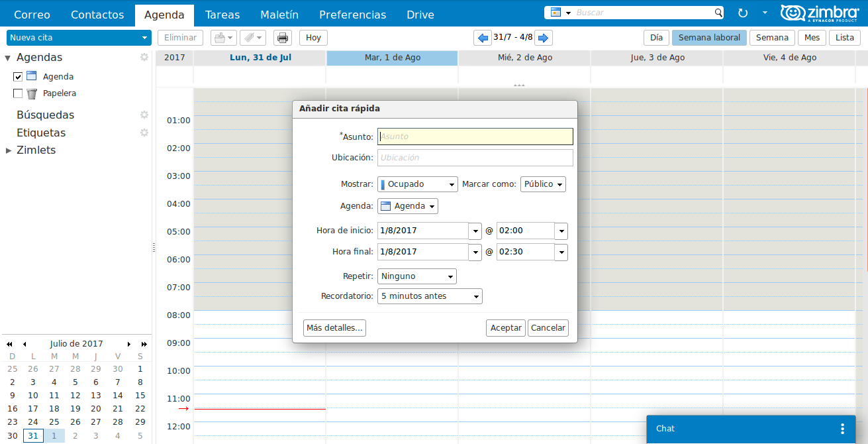This screenshot has height=444, width=868.
Task: Click Más detalles button
Action: pos(335,328)
